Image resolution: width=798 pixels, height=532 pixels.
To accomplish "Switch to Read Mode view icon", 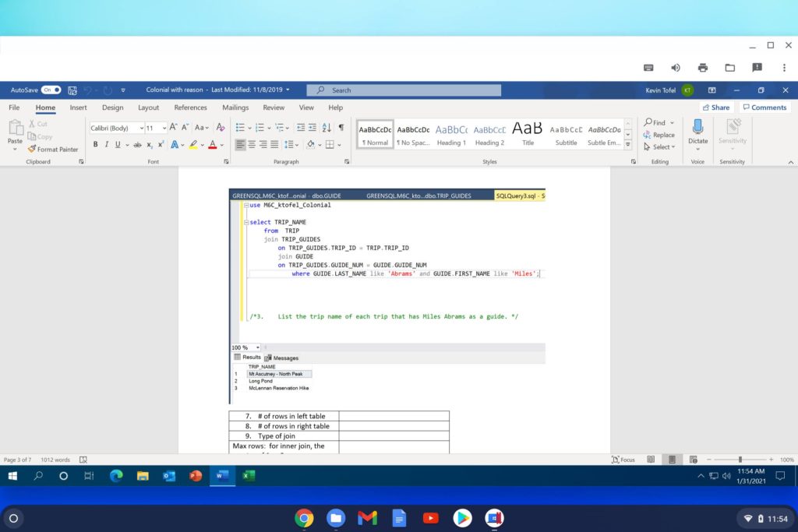I will pos(651,460).
